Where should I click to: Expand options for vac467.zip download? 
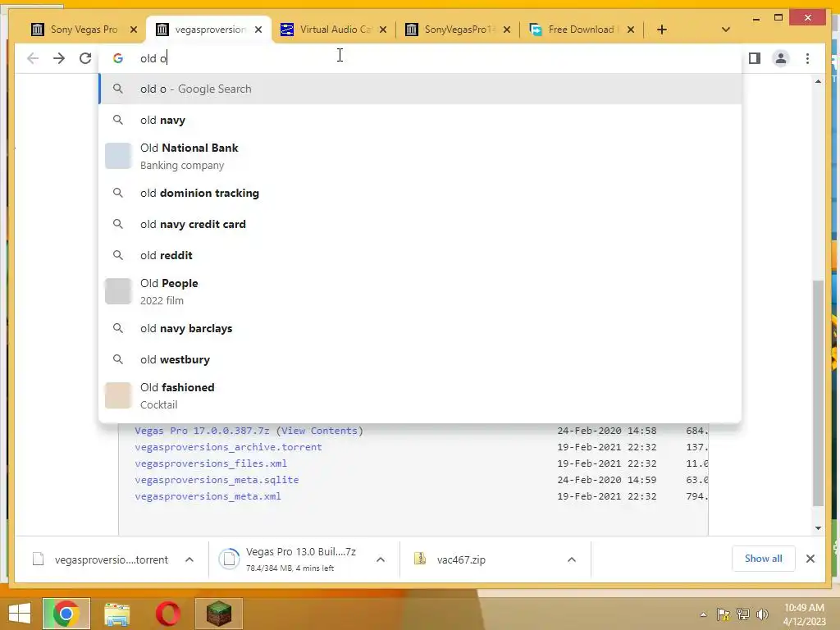click(x=572, y=559)
